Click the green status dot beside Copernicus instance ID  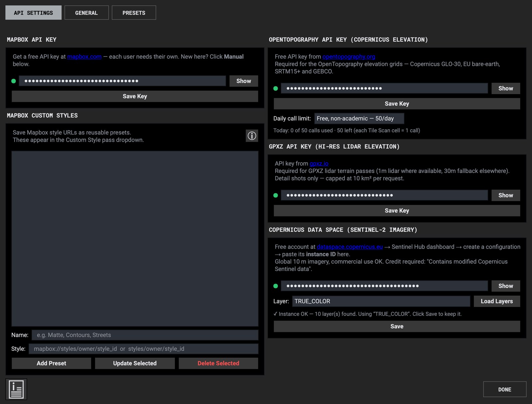[276, 286]
